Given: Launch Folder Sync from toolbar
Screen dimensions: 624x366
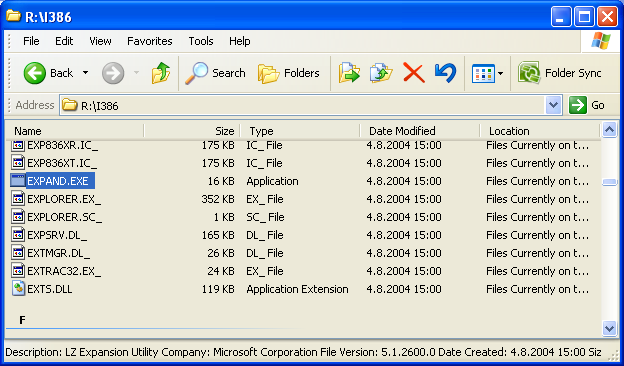Looking at the screenshot, I should (560, 73).
